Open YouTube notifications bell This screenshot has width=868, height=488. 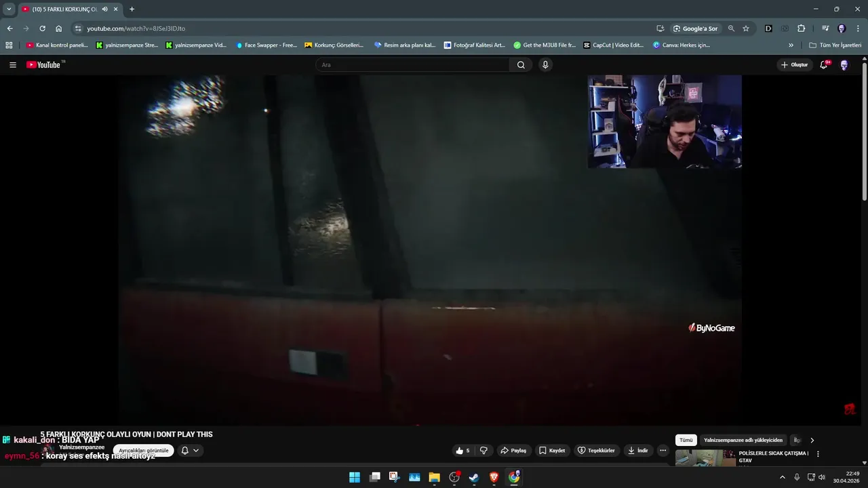[824, 65]
